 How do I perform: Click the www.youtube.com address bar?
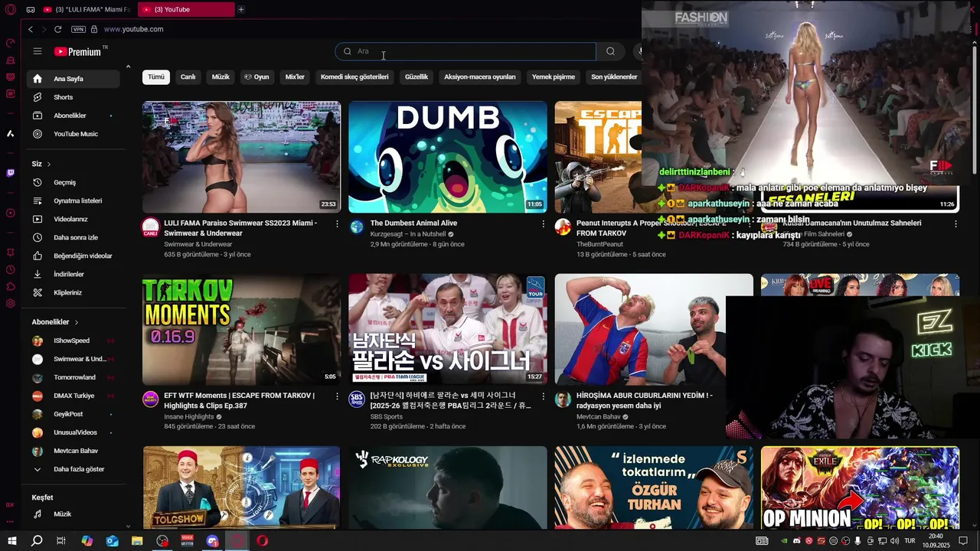click(x=133, y=29)
